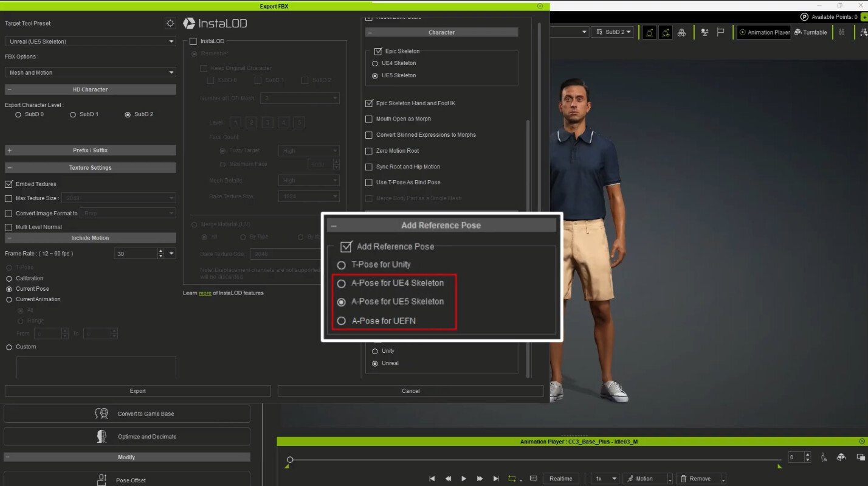868x486 pixels.
Task: Play the animation in Animation Player
Action: [464, 479]
